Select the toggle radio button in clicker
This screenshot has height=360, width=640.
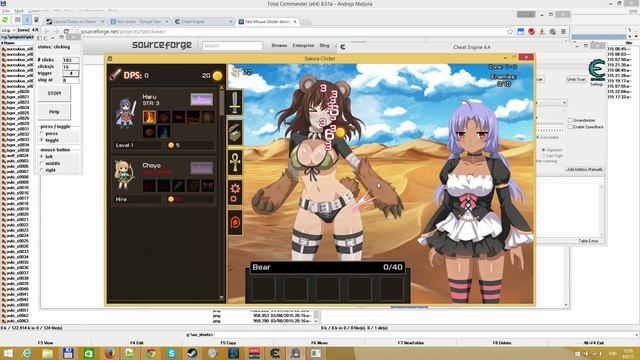pos(42,140)
